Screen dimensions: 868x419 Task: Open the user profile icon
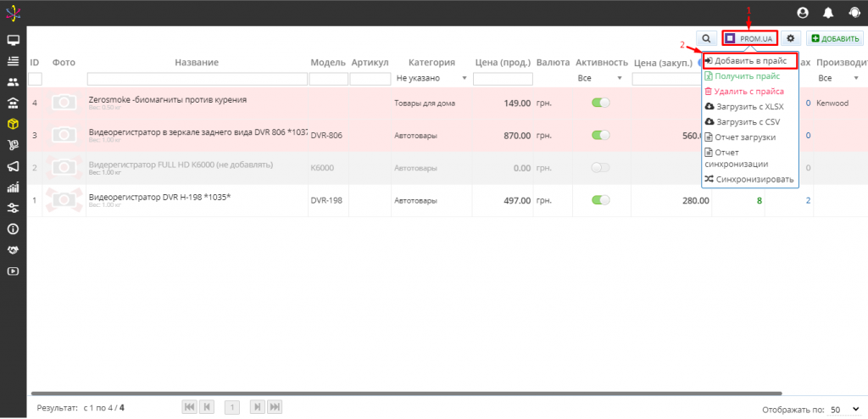point(803,13)
